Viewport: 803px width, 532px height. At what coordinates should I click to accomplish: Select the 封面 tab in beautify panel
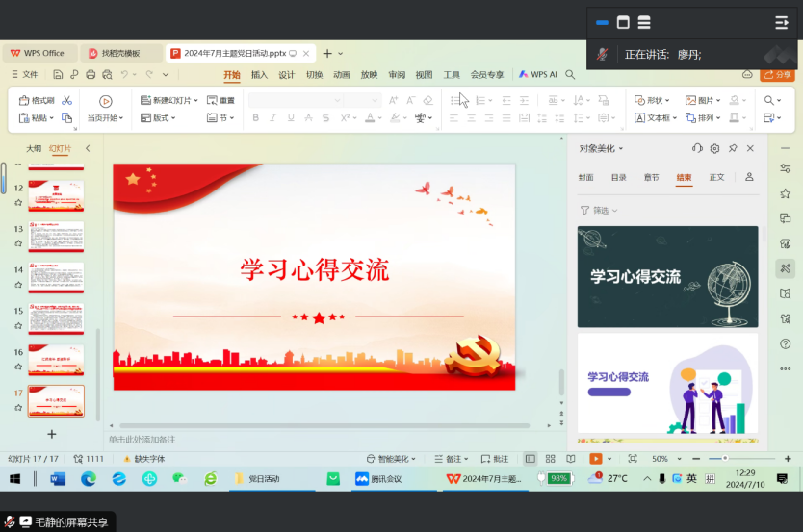585,177
